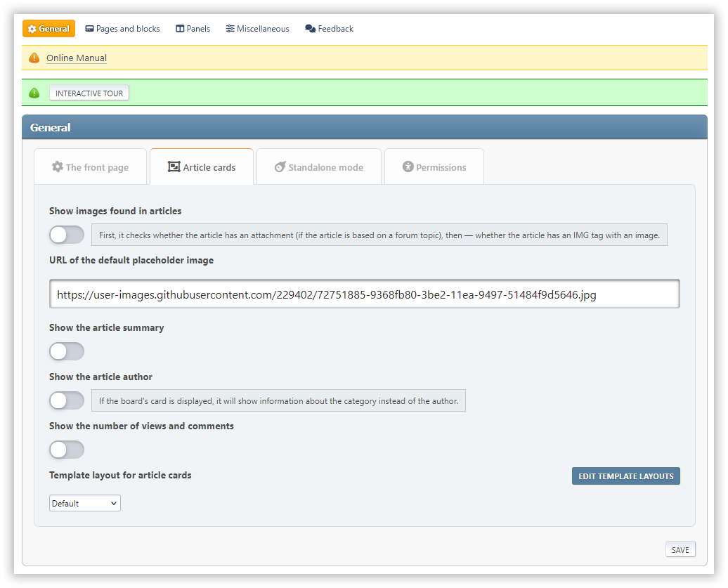Click the Feedback chat bubbles icon
The image size is (728, 588).
click(310, 29)
